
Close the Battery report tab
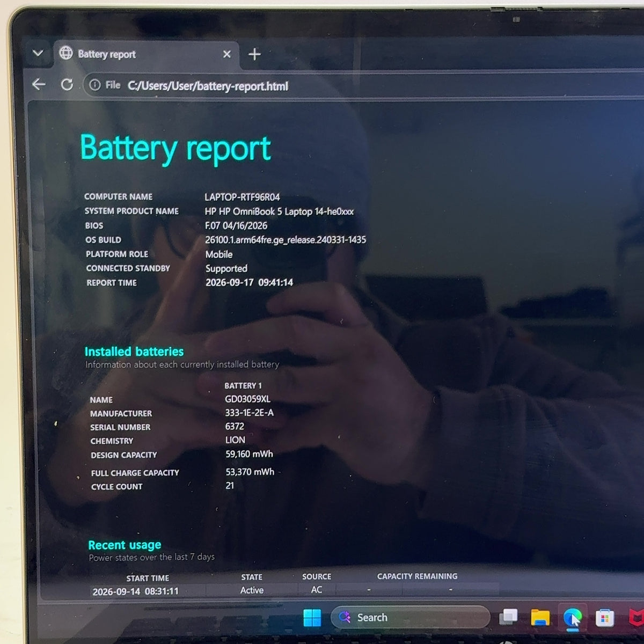pyautogui.click(x=227, y=54)
